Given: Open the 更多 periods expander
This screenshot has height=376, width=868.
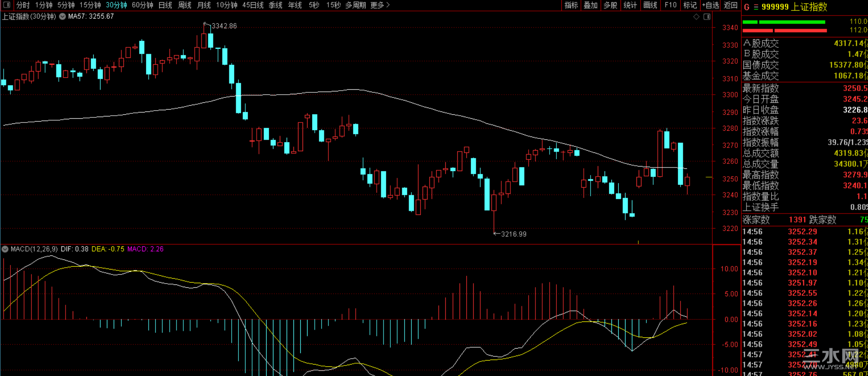Looking at the screenshot, I should point(380,5).
